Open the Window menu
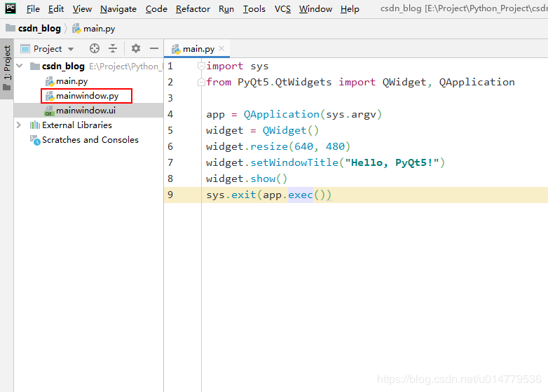 coord(315,8)
